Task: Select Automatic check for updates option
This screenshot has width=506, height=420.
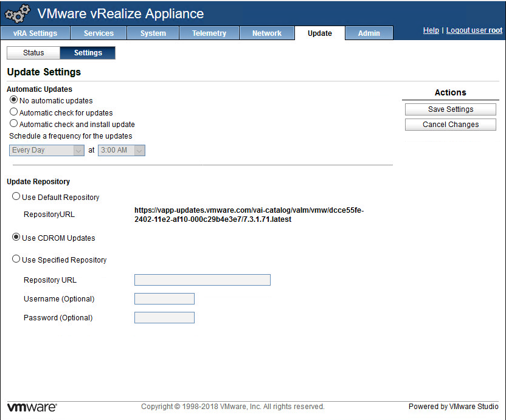Action: pyautogui.click(x=14, y=112)
